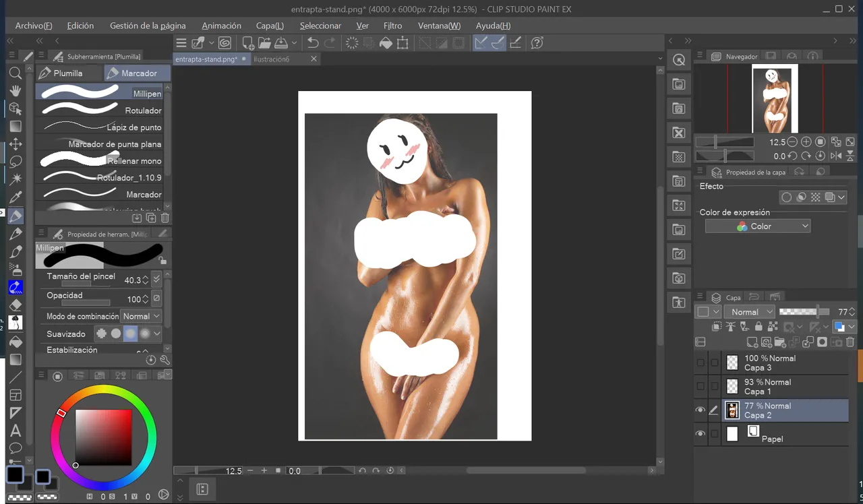Select the Eraser tool
Viewport: 863px width, 504px height.
pos(16,305)
